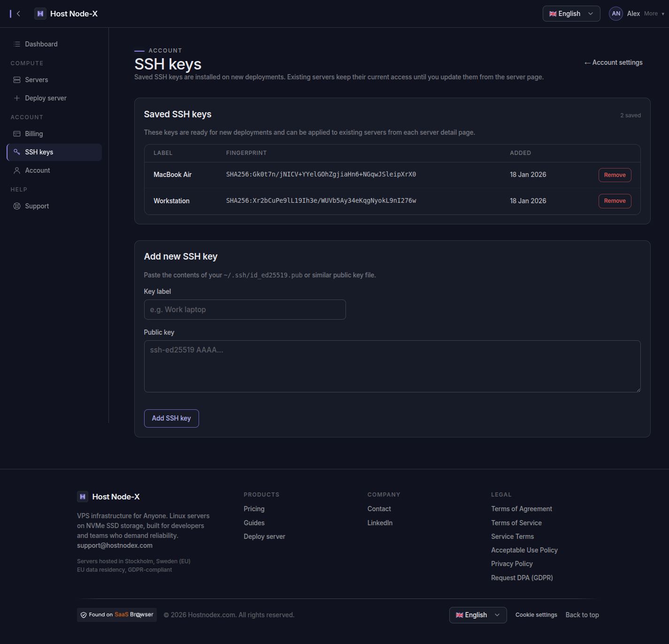Image resolution: width=669 pixels, height=644 pixels.
Task: Click into the Public key textarea
Action: point(392,366)
